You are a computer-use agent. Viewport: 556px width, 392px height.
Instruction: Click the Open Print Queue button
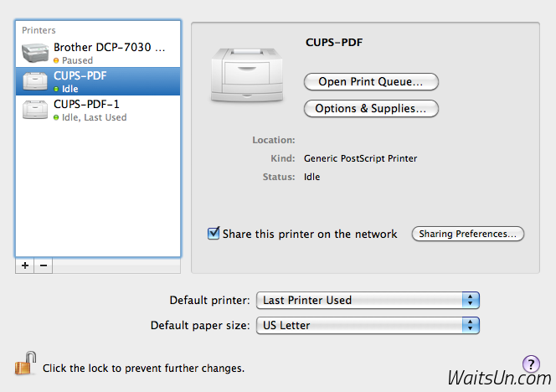[371, 81]
